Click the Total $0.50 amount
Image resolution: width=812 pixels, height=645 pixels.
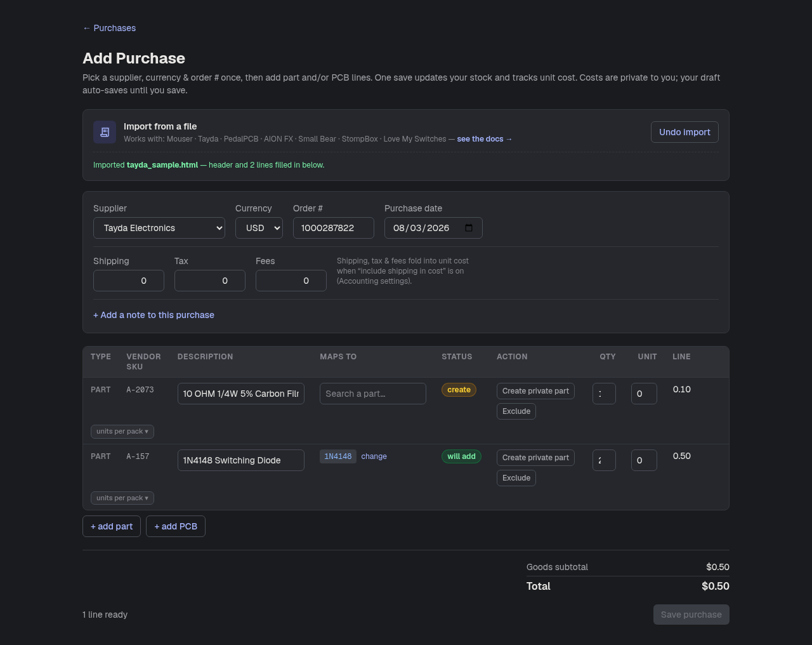pyautogui.click(x=716, y=586)
